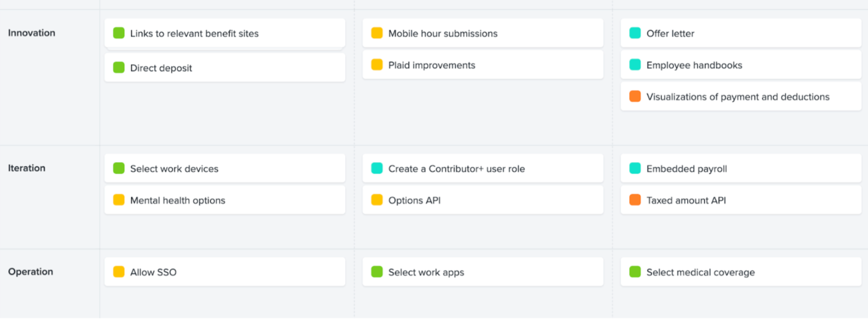Screen dimensions: 868x320
Task: Click green icon beside Select medical coverage
Action: point(635,272)
